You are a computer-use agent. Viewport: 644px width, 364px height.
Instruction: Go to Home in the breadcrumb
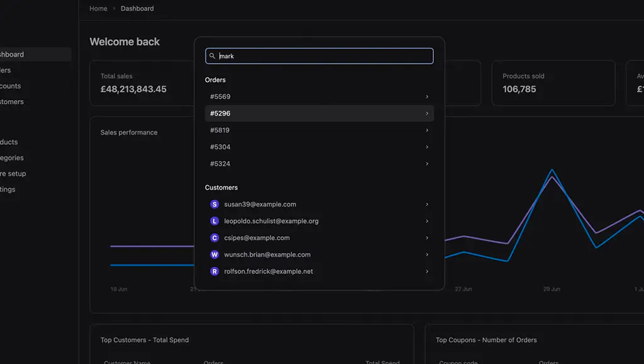[98, 9]
